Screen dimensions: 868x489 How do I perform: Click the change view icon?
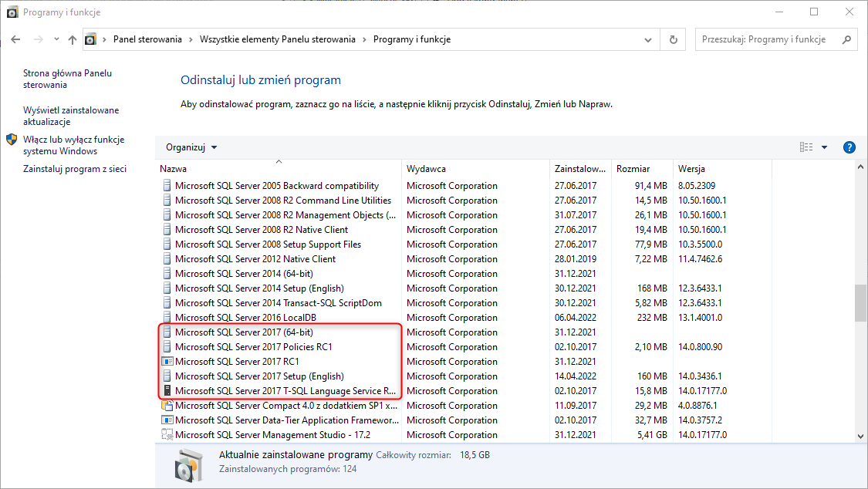[806, 147]
